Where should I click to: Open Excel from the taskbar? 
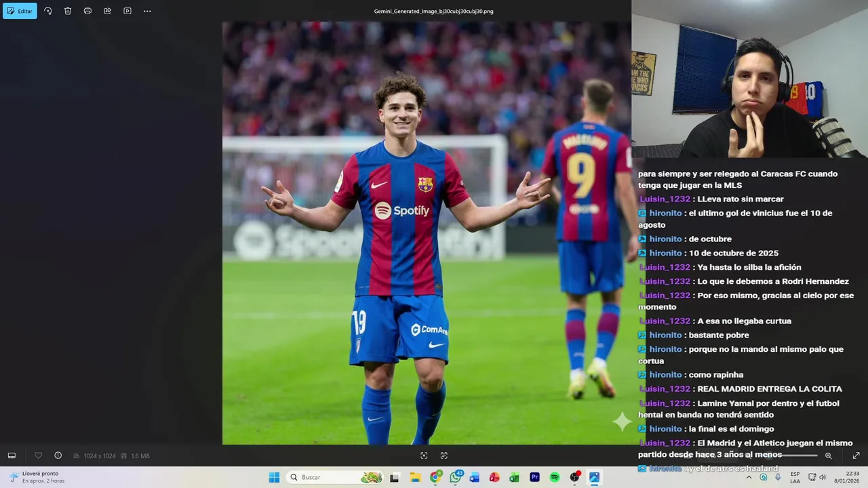515,477
